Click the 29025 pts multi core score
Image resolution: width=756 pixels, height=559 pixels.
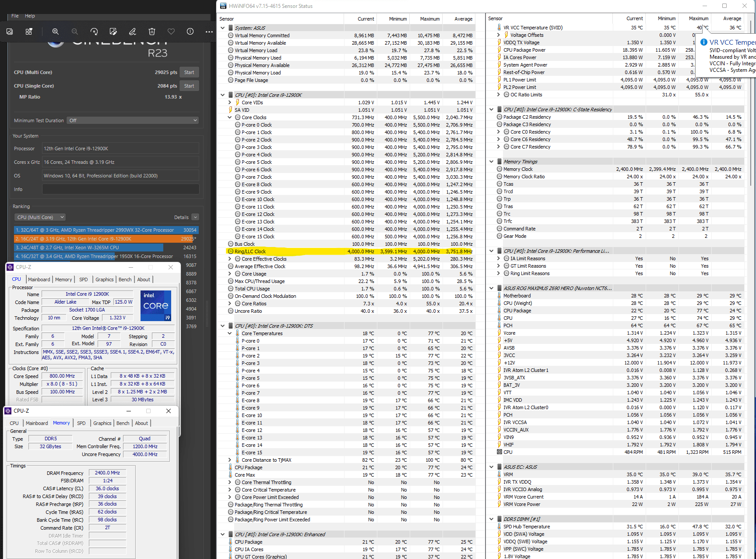(166, 72)
